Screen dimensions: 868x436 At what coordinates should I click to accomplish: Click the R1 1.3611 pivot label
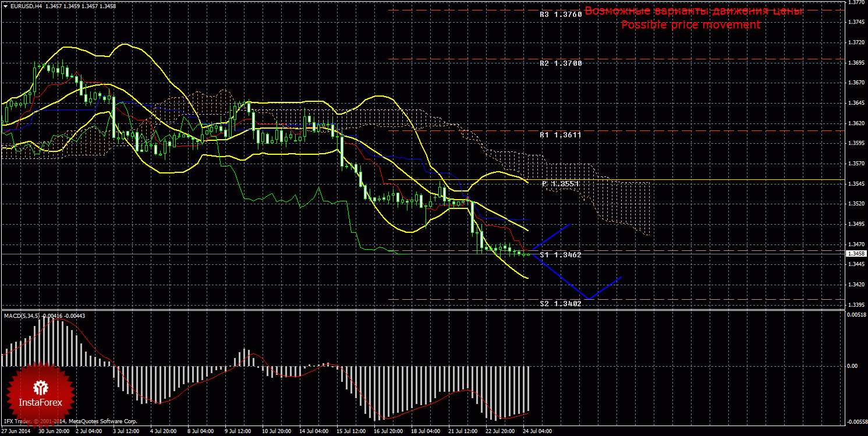(x=560, y=134)
